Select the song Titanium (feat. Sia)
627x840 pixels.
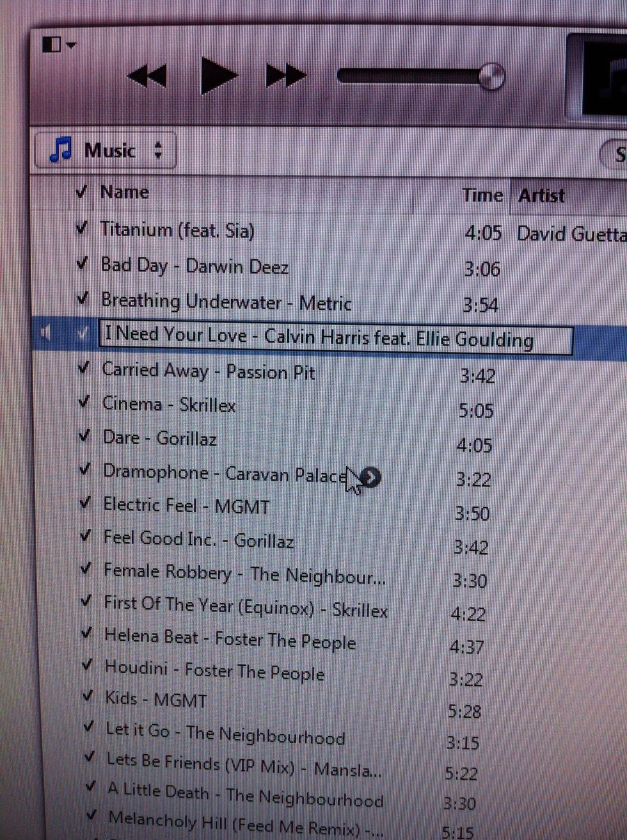pyautogui.click(x=177, y=230)
